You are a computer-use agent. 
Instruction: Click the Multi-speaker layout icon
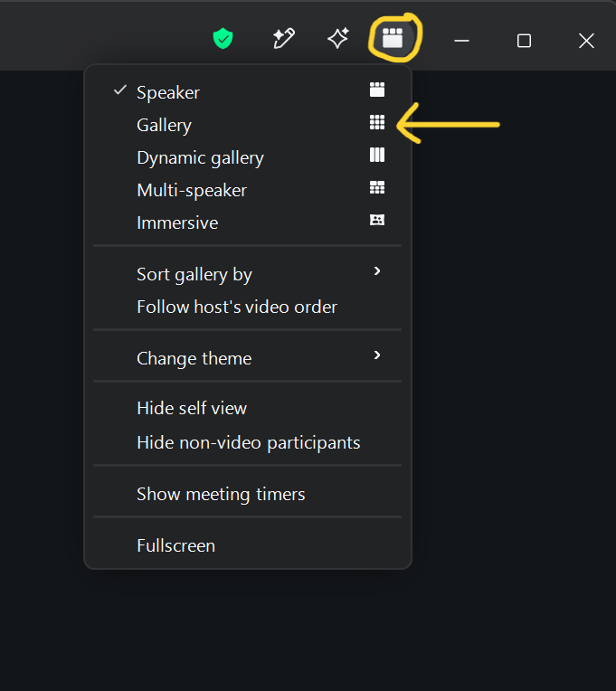[x=377, y=187]
